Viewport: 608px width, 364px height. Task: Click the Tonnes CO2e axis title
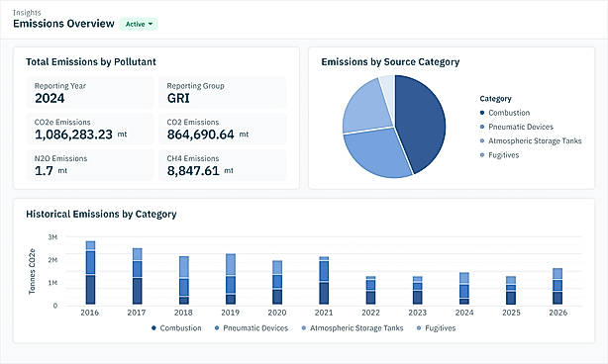(32, 271)
